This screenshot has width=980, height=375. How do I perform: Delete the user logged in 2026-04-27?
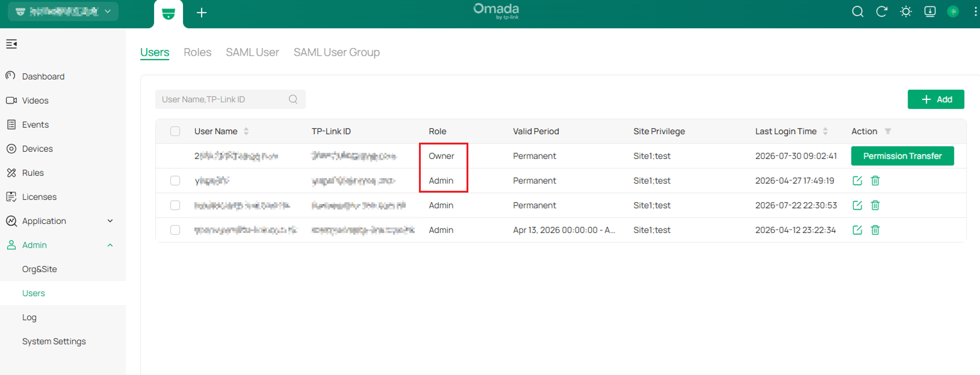pos(875,181)
